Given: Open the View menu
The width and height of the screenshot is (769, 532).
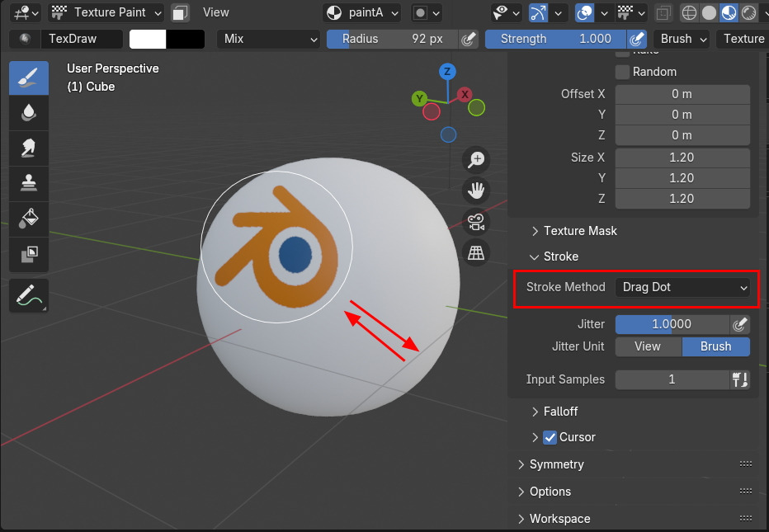Looking at the screenshot, I should pyautogui.click(x=216, y=12).
